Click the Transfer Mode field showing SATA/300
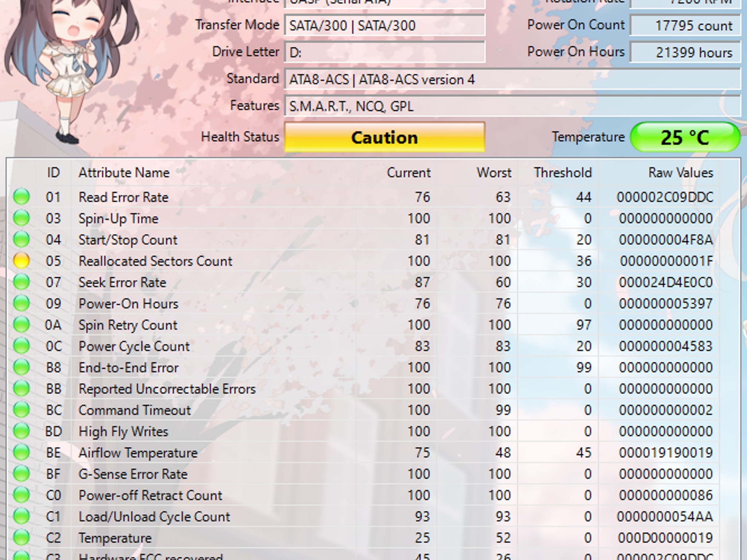This screenshot has width=747, height=560. (384, 25)
